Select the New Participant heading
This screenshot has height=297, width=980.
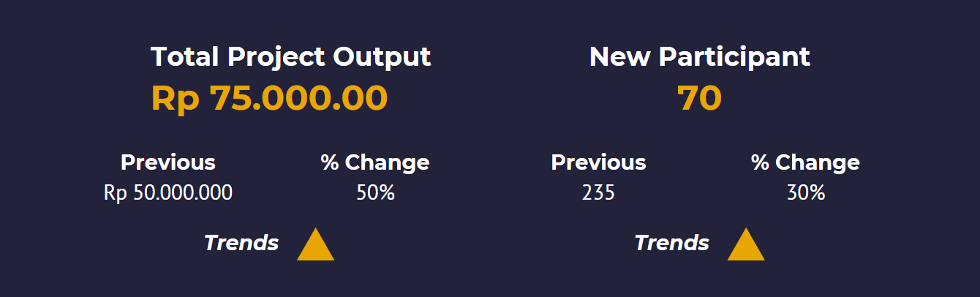[x=700, y=57]
